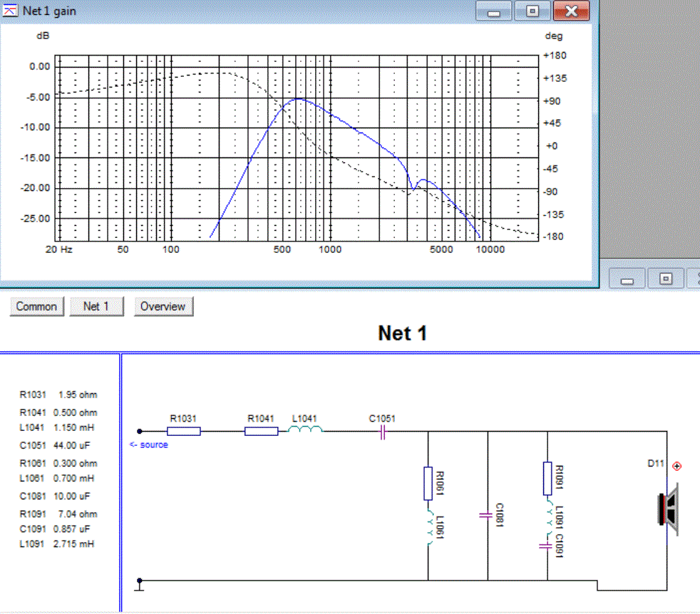Select capacitor C1091 in the schematic
Image resolution: width=700 pixels, height=614 pixels.
[546, 546]
